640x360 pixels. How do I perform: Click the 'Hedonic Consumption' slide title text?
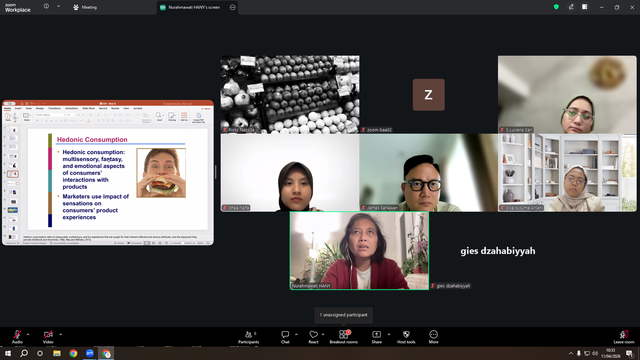[92, 140]
